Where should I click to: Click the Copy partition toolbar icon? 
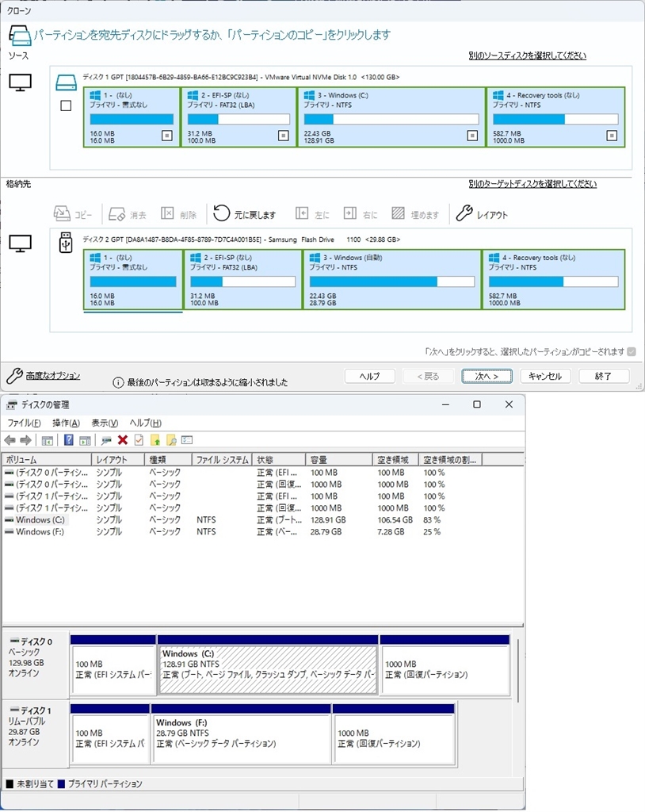pos(62,213)
